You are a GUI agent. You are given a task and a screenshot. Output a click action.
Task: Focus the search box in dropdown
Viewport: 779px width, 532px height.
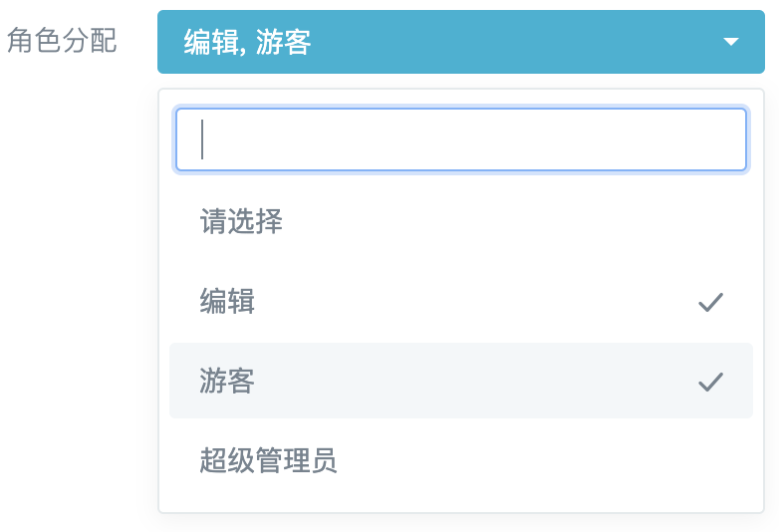461,139
